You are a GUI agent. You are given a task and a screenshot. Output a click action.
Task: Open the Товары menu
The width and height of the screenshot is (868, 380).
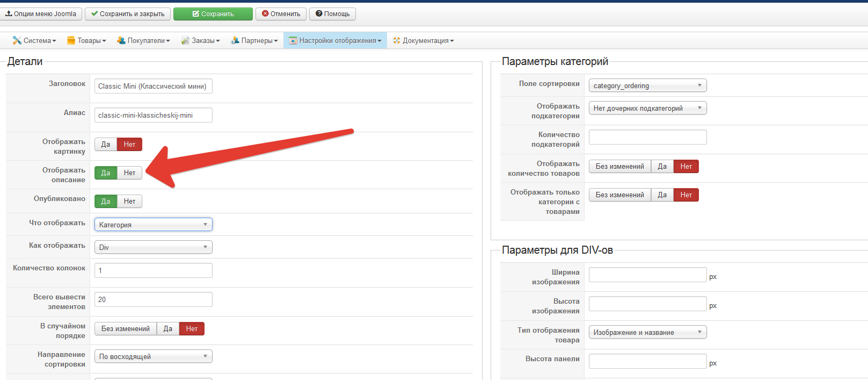(x=86, y=40)
